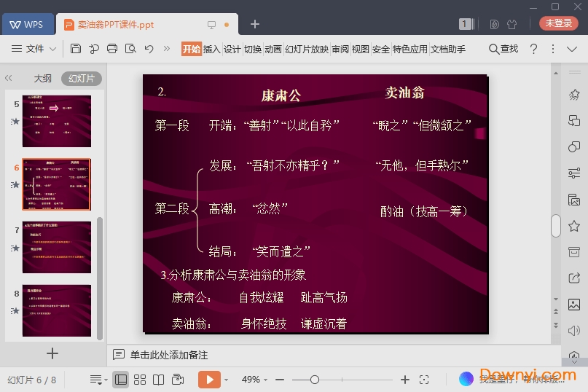
Task: Click animation star under slide 5
Action: [x=15, y=121]
